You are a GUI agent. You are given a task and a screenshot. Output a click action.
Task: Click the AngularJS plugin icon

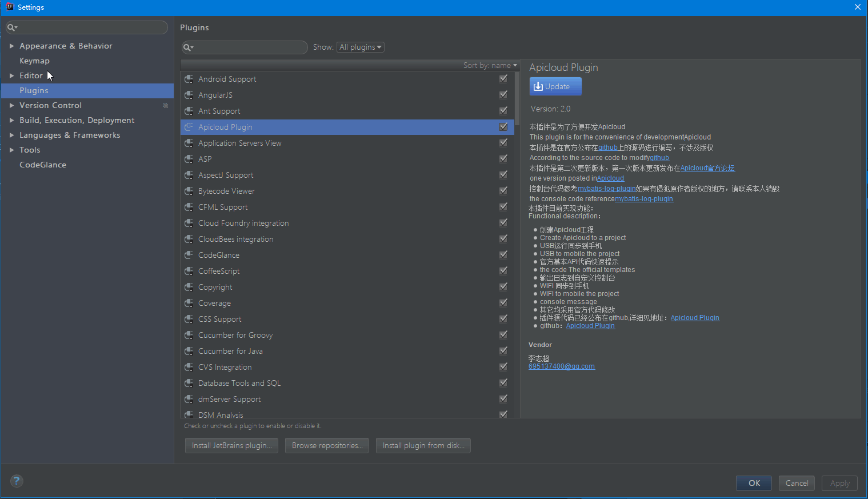point(189,95)
